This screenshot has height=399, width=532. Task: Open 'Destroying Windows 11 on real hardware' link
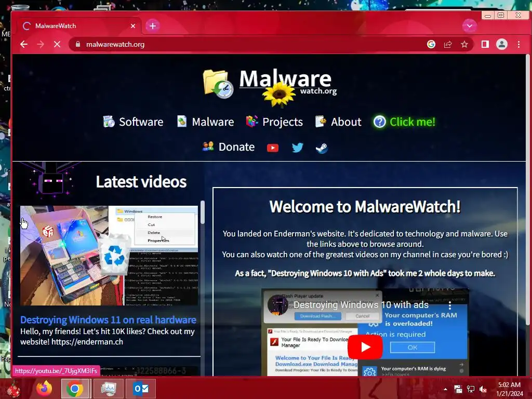[108, 320]
